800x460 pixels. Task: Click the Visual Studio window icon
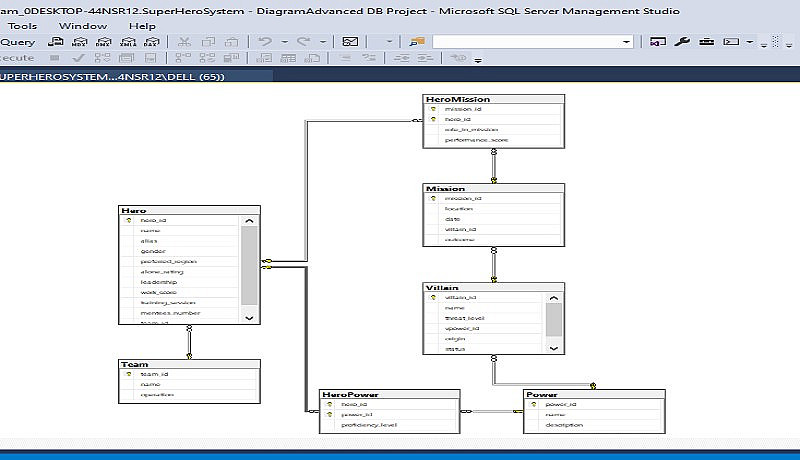click(658, 42)
